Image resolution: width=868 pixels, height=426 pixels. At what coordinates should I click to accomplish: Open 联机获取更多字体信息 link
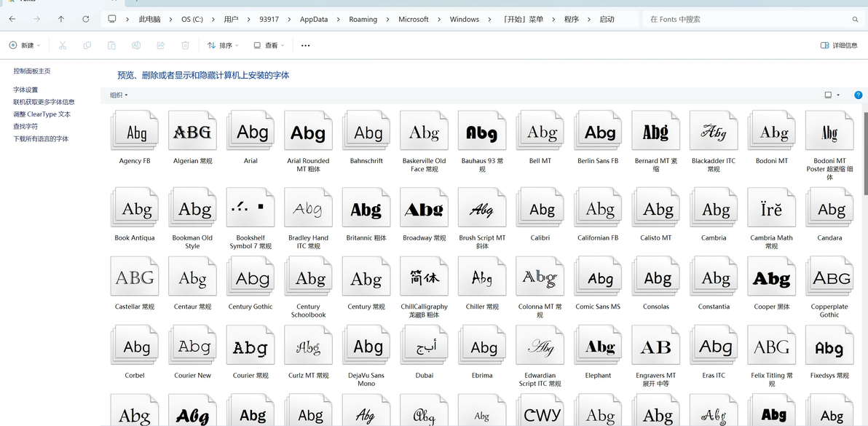[x=44, y=102]
